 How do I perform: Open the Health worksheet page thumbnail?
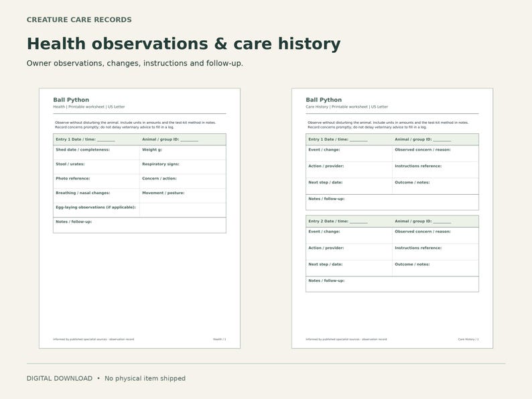[x=140, y=218]
